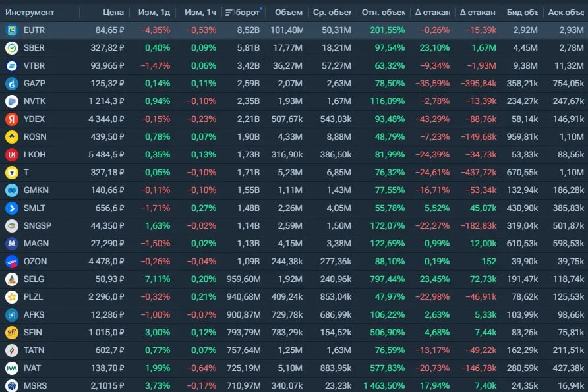Screen dimensions: 588x392
Task: Click the GAZP flame logo icon
Action: tap(12, 84)
